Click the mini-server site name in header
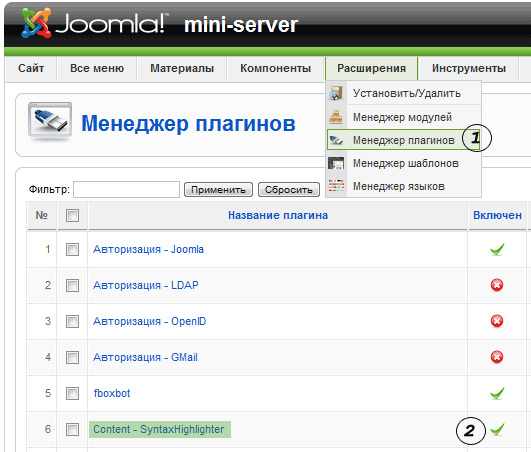531x452 pixels. (241, 25)
